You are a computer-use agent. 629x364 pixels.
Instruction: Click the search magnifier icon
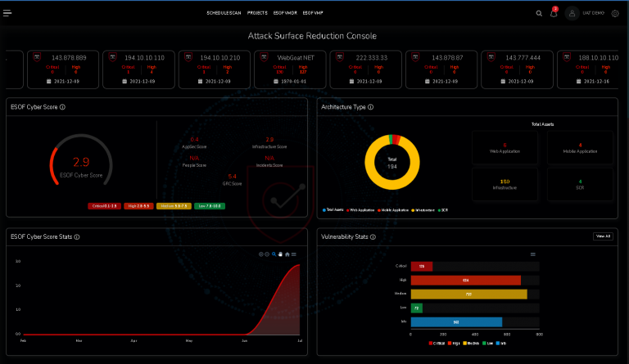[x=539, y=13]
